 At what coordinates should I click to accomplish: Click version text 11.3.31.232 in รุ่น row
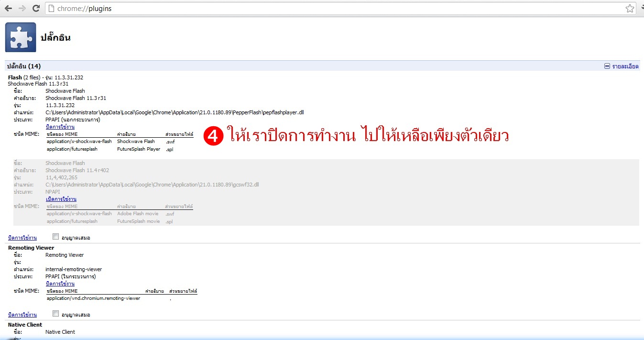point(60,105)
